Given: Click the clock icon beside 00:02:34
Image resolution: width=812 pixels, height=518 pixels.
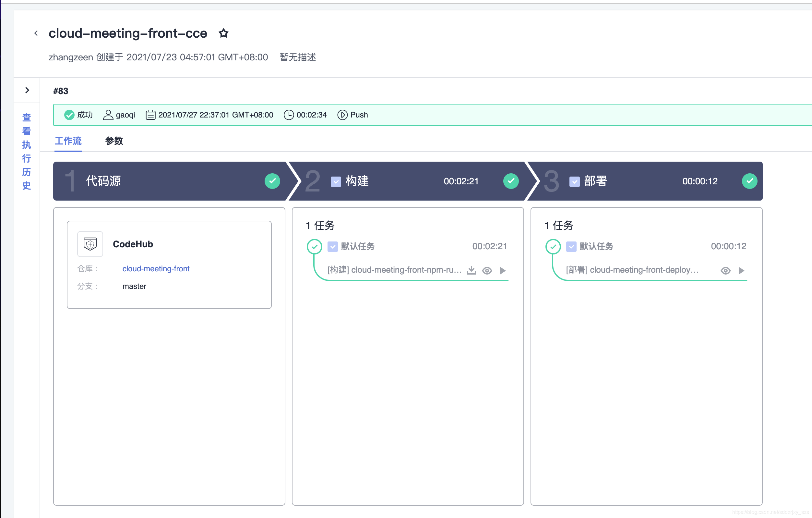Looking at the screenshot, I should tap(289, 115).
